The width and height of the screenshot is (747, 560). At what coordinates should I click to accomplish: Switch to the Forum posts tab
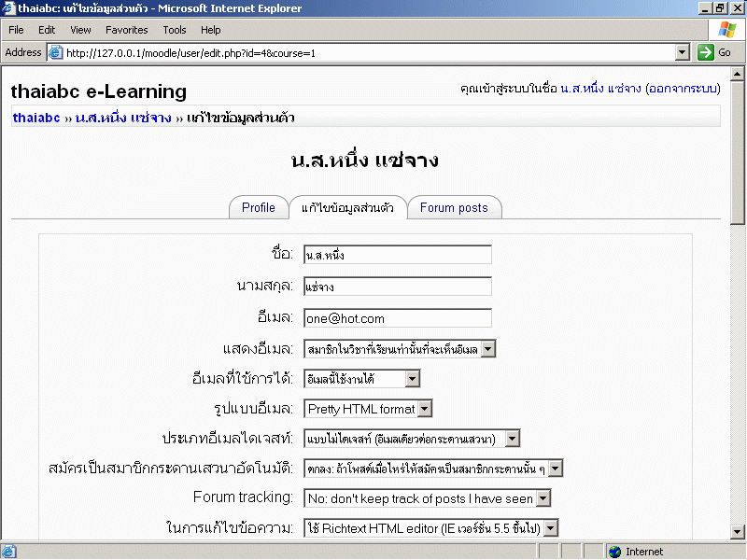[454, 208]
